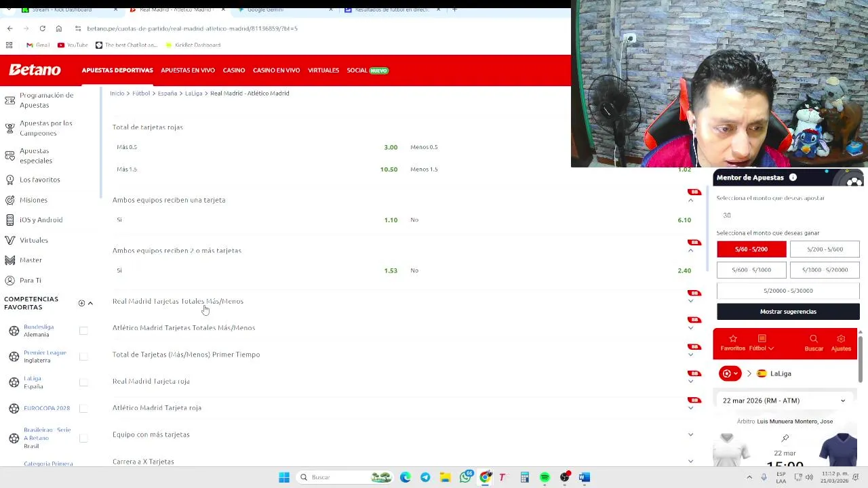Open File Explorer from the taskbar
Screen dimensions: 868x488
445,477
